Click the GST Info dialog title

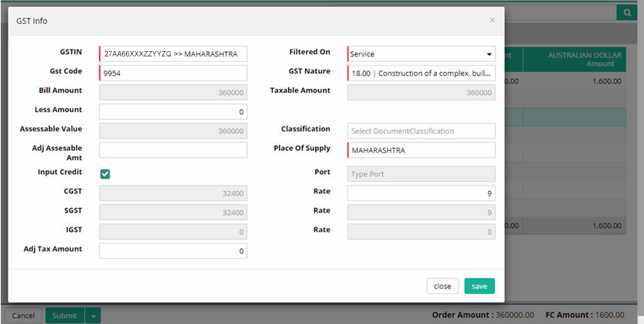click(x=32, y=21)
